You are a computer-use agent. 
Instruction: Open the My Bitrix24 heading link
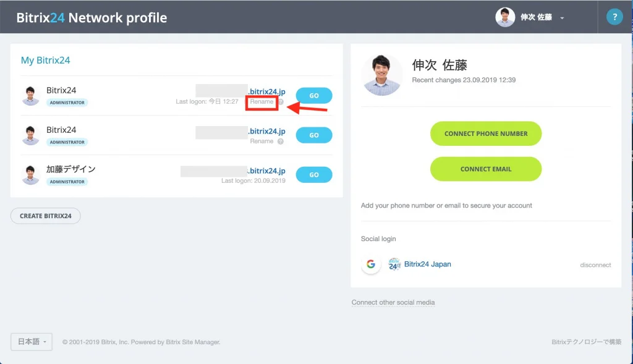coord(46,60)
